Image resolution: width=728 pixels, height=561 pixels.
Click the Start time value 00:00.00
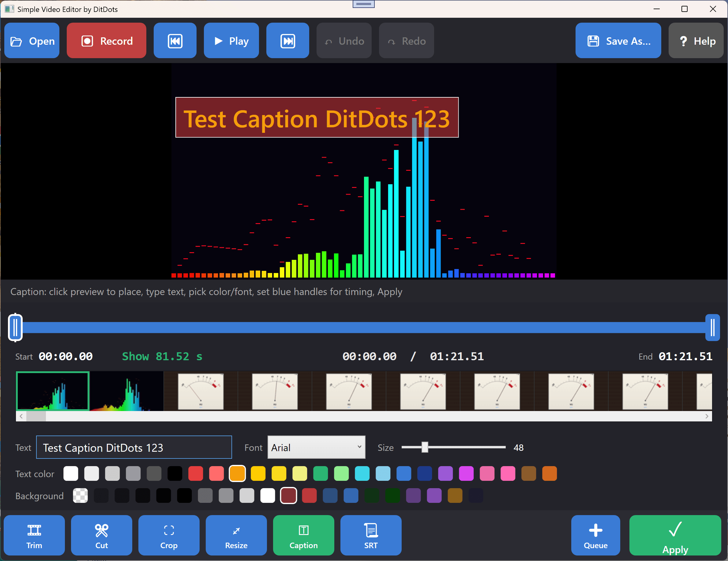point(66,356)
